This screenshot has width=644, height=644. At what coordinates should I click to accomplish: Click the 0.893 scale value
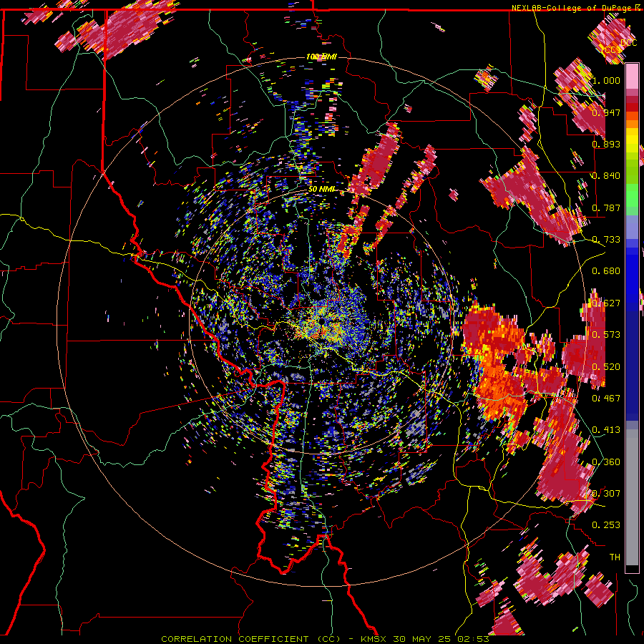(606, 144)
